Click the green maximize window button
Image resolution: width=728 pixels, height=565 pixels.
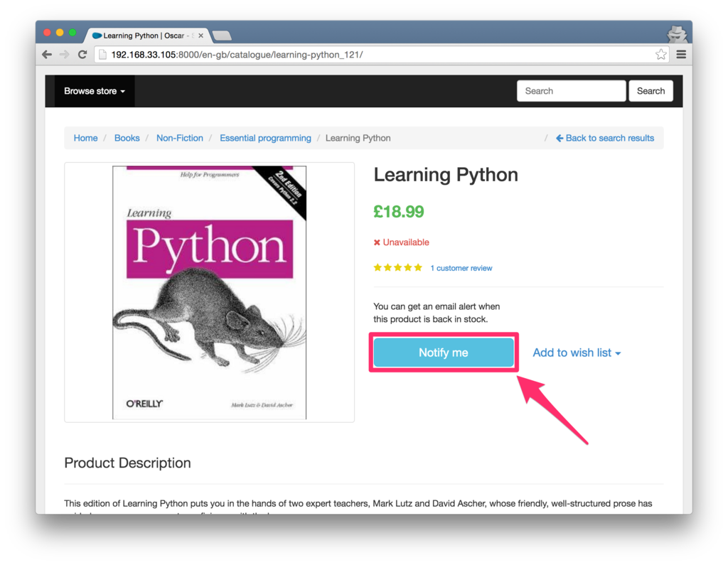pos(73,33)
